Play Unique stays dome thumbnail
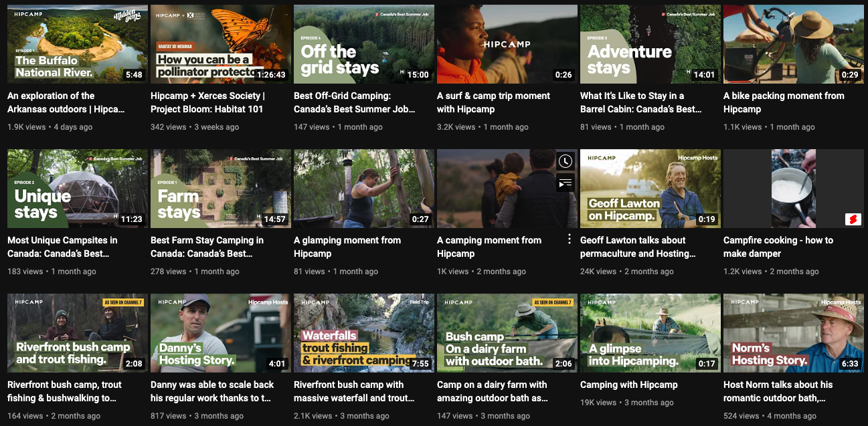The image size is (868, 426). click(x=78, y=189)
